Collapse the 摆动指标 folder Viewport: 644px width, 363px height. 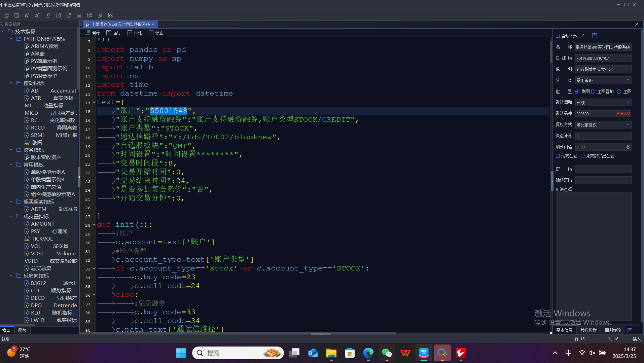coord(11,83)
